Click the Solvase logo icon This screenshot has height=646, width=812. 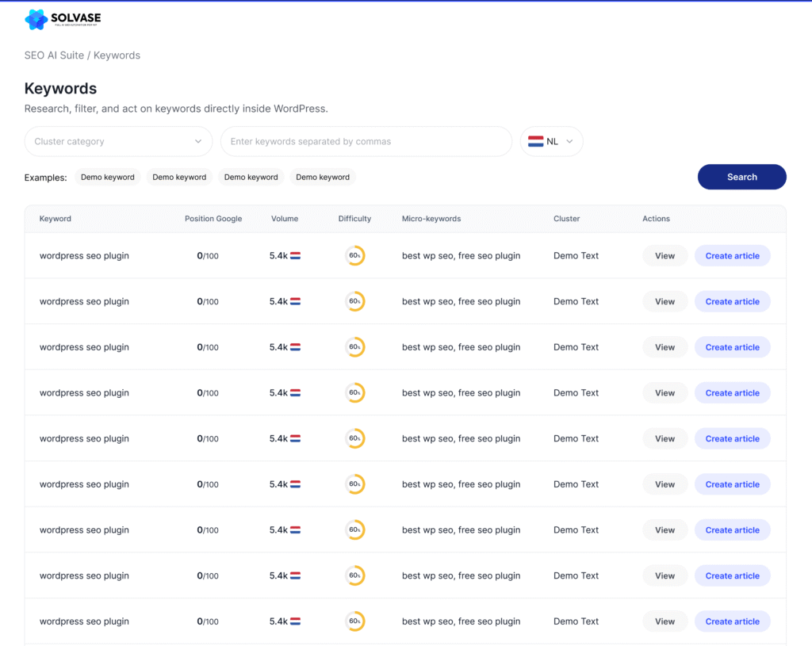[x=36, y=20]
